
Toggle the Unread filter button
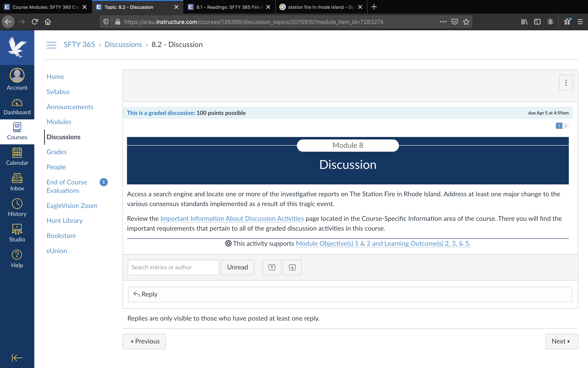tap(237, 267)
